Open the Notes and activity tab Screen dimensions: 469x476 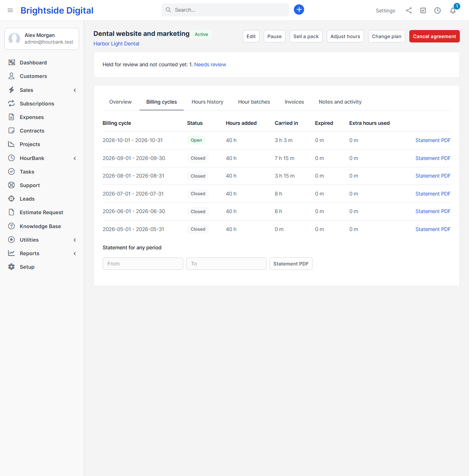point(340,102)
